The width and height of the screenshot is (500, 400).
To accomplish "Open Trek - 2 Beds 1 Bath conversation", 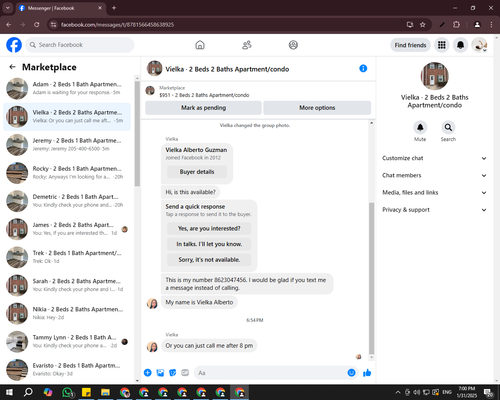I will (x=67, y=257).
